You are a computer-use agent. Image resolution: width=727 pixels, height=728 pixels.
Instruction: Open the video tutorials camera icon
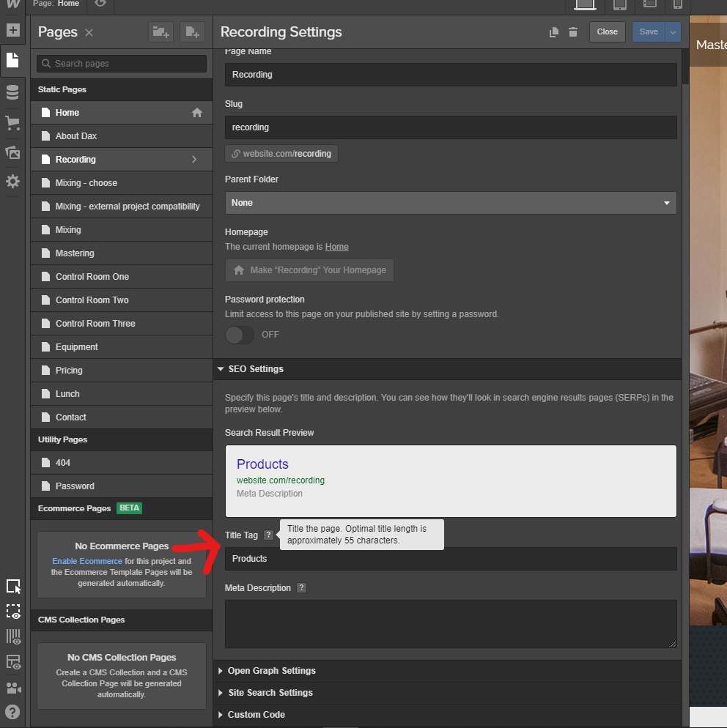[13, 688]
